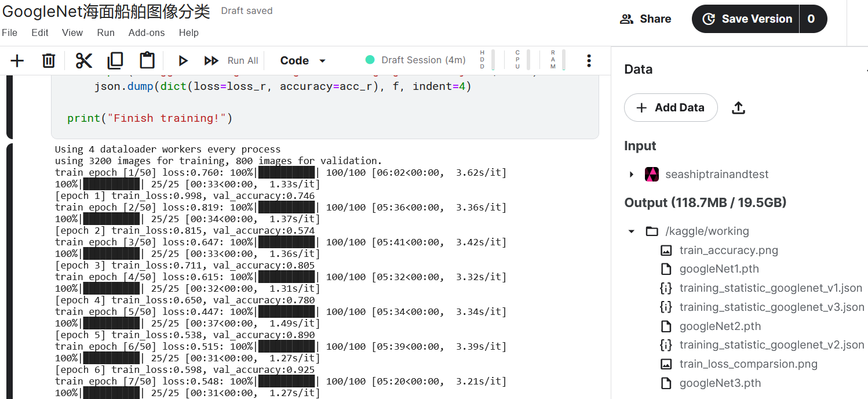Click the Data panel heading
The width and height of the screenshot is (868, 399).
[x=639, y=70]
